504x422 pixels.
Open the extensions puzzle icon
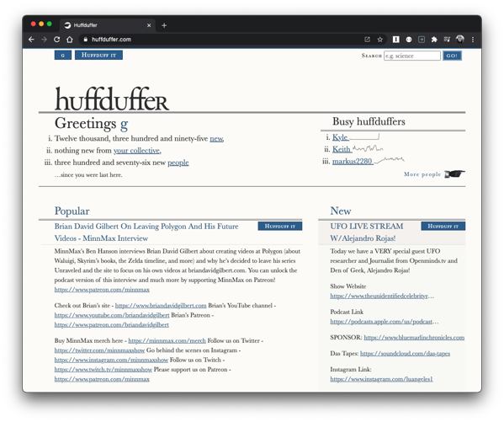pos(434,40)
